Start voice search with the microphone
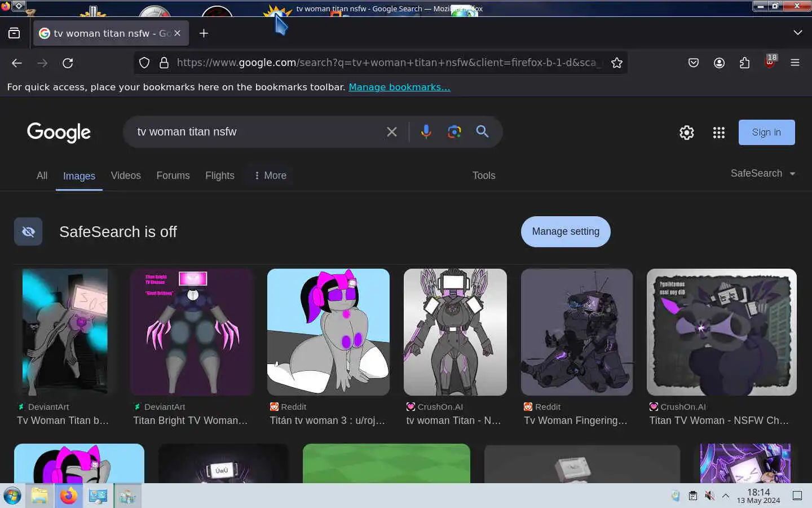This screenshot has width=812, height=508. point(426,132)
